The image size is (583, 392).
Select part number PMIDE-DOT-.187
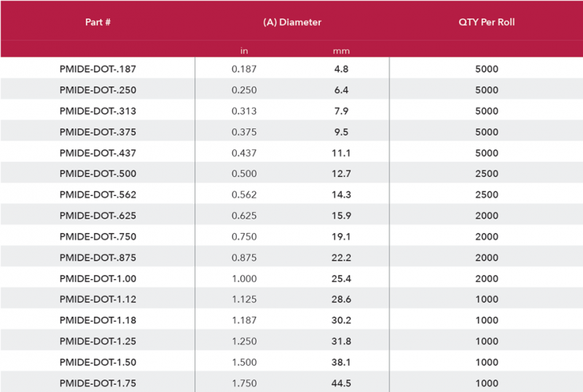98,70
